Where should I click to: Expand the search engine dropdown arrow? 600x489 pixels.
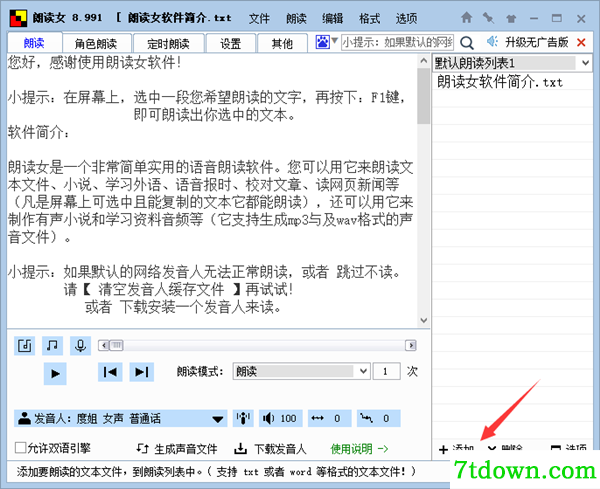pyautogui.click(x=334, y=40)
